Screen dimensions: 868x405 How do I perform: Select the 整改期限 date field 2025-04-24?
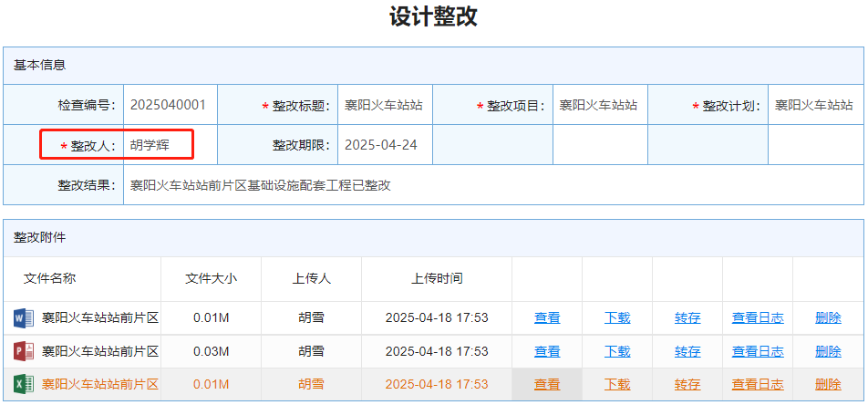click(381, 145)
